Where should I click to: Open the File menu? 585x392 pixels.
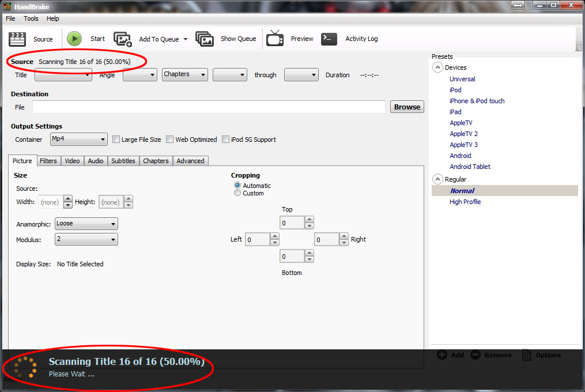point(10,18)
